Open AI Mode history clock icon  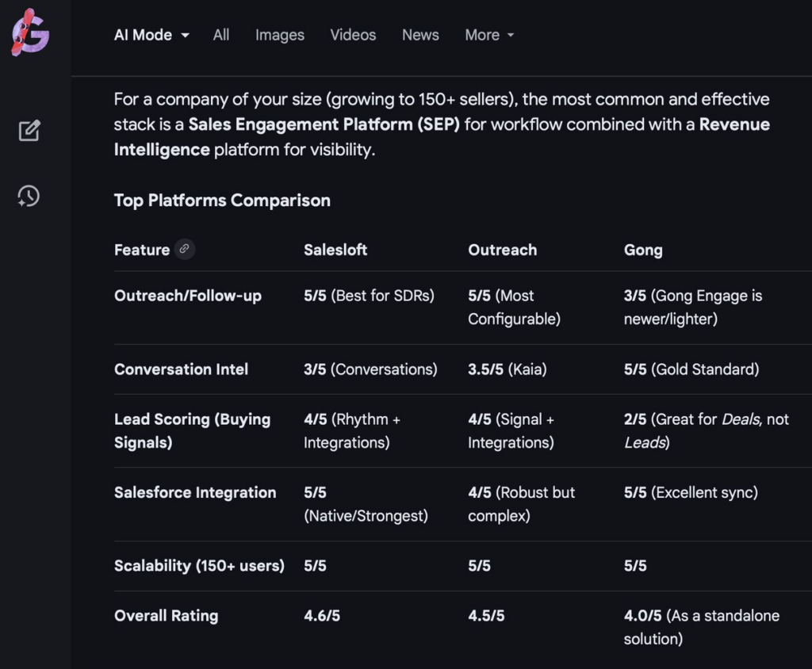(29, 197)
